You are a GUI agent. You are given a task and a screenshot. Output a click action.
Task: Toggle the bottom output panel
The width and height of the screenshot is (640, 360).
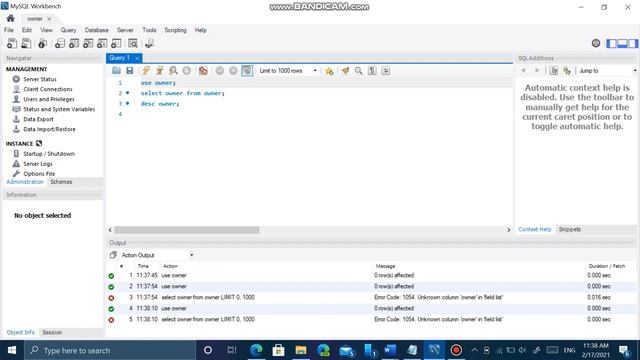(622, 43)
